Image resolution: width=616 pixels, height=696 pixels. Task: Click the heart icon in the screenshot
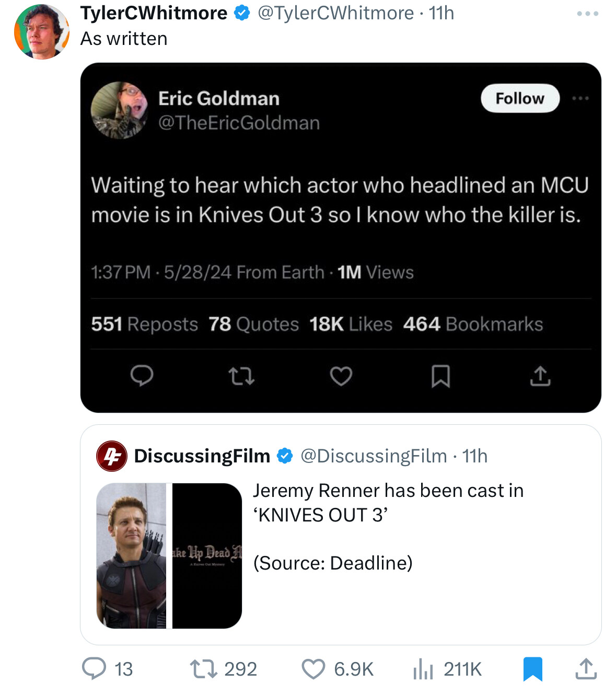[341, 376]
